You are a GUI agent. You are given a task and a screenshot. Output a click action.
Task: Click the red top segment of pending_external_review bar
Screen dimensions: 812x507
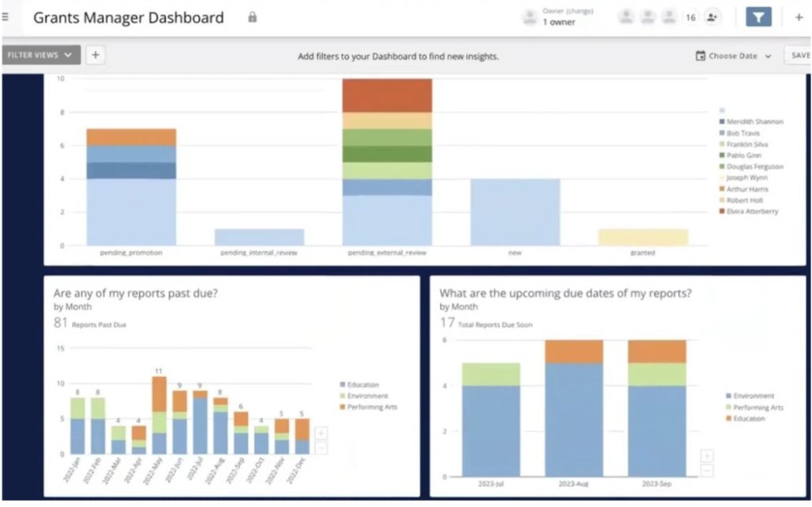tap(387, 95)
